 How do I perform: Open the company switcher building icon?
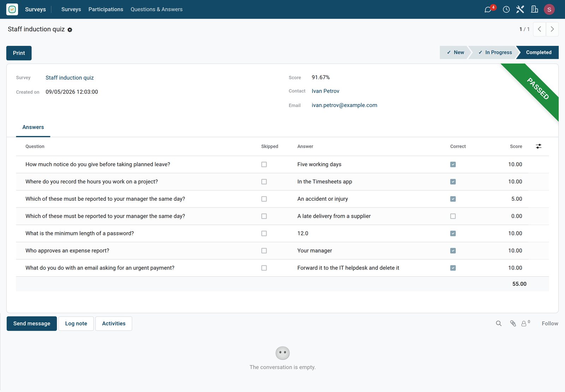[x=535, y=10]
